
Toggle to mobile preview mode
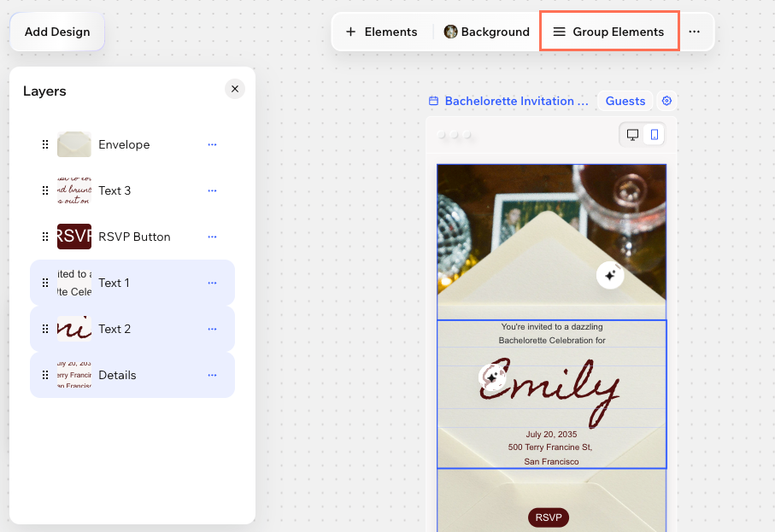(653, 134)
